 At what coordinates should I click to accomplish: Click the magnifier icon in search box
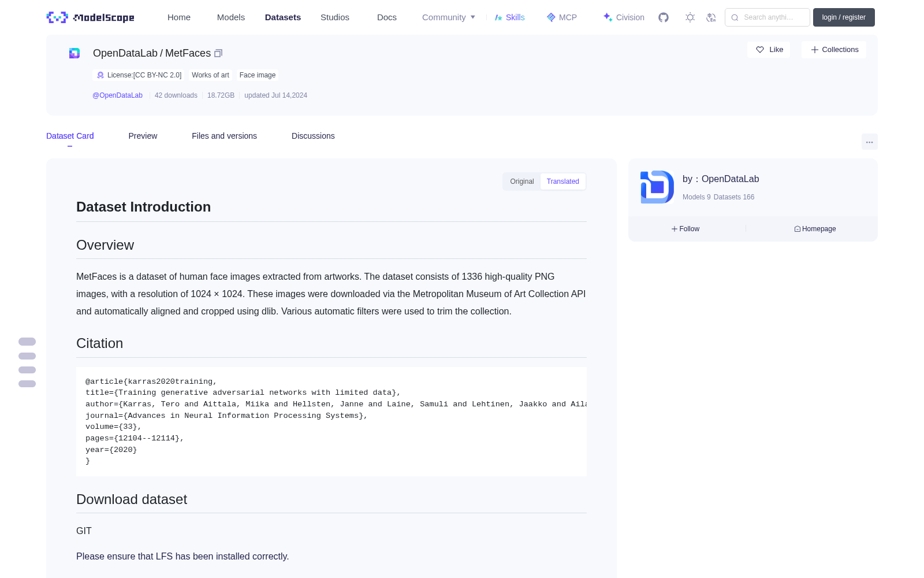tap(735, 17)
